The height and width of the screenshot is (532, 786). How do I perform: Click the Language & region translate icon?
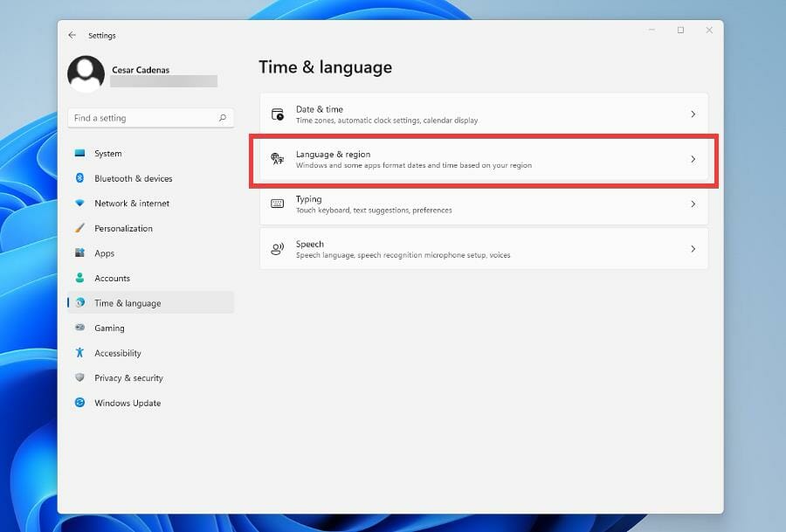277,159
